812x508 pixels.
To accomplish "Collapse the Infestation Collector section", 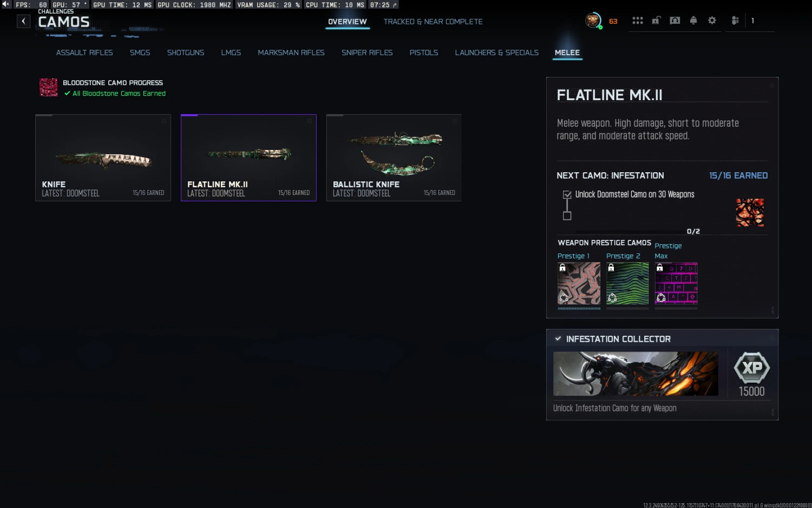I will pyautogui.click(x=558, y=338).
